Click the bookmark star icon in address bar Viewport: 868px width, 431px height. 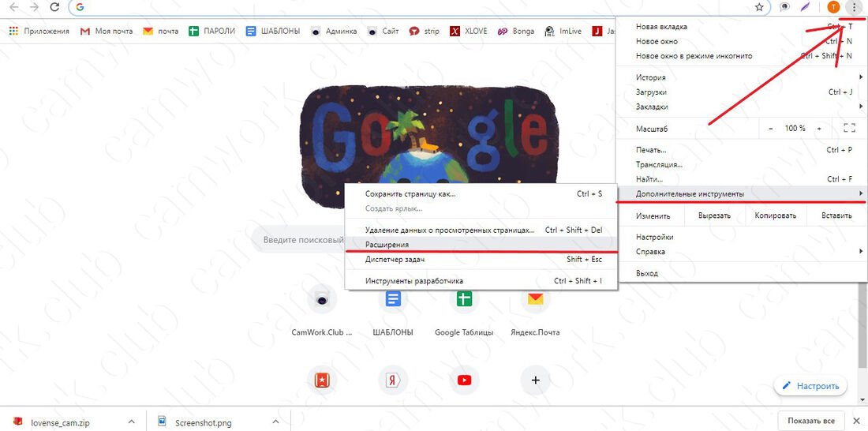pos(759,7)
